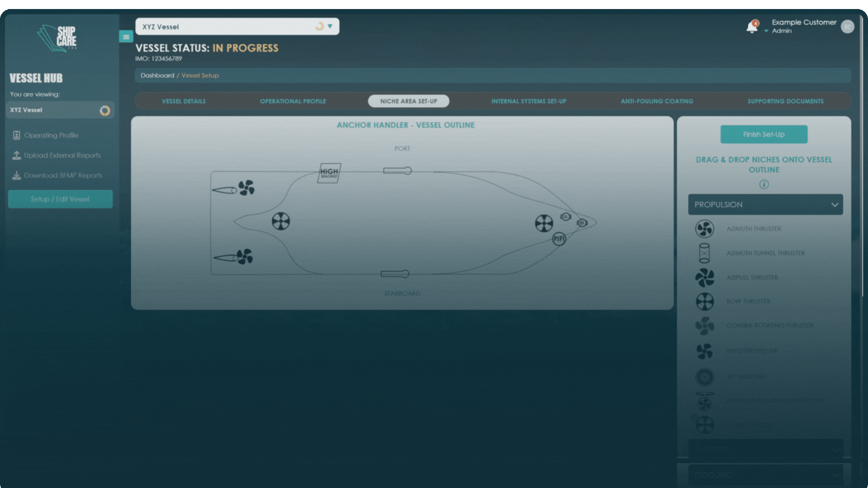This screenshot has height=488, width=868.
Task: Click the Finish Set-Up button
Action: [x=764, y=134]
